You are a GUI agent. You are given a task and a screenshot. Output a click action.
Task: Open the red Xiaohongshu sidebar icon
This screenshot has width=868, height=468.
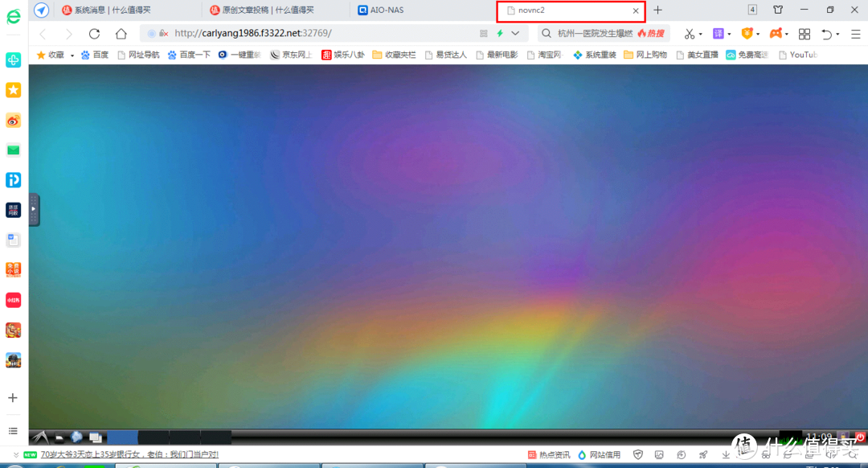point(14,300)
